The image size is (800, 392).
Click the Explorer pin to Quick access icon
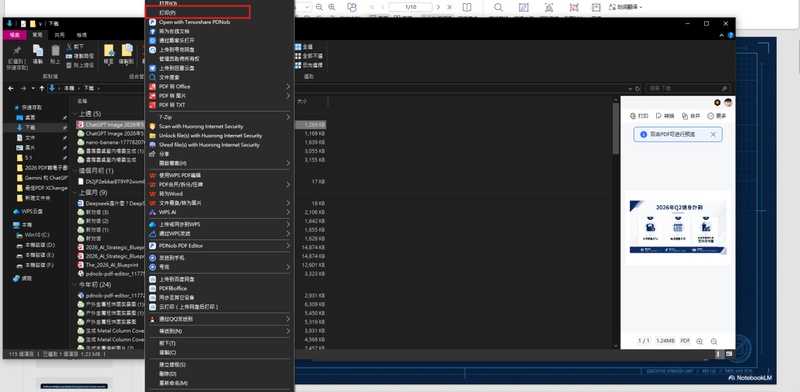pos(17,51)
